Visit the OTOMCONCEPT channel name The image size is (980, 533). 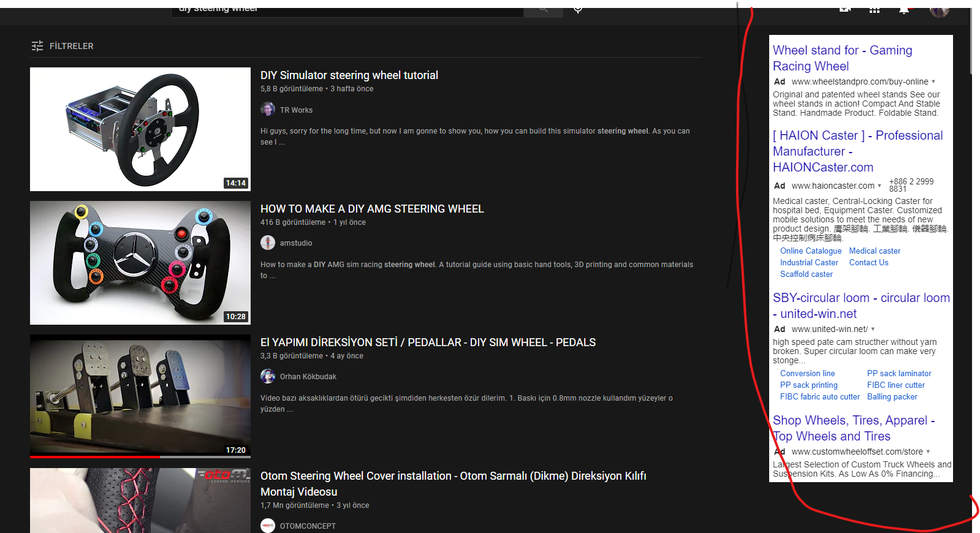308,526
